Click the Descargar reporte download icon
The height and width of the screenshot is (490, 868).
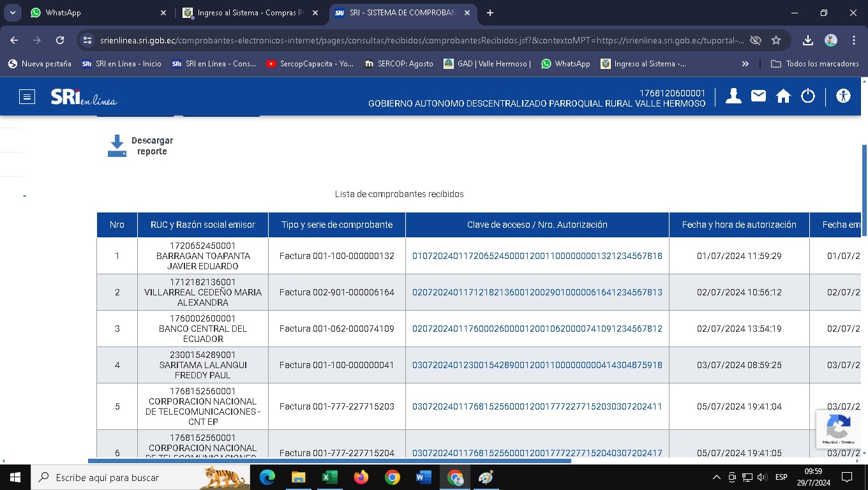(117, 145)
